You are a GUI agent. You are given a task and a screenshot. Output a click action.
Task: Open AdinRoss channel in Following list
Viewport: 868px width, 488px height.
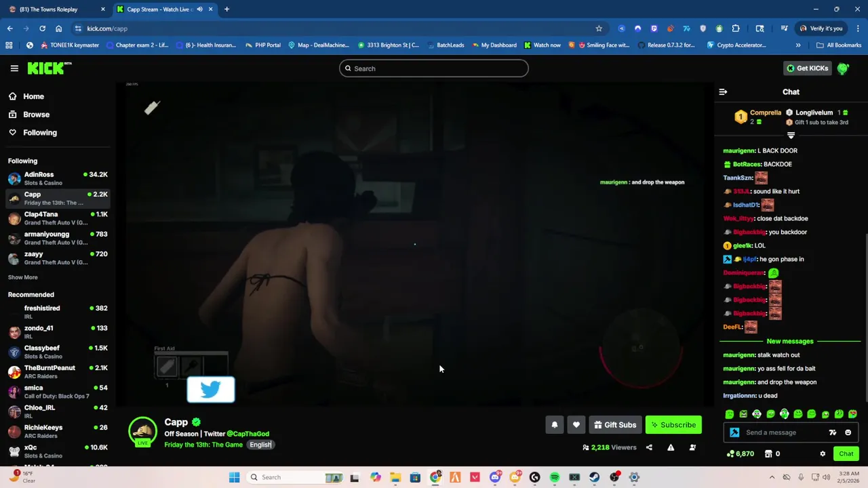coord(58,178)
